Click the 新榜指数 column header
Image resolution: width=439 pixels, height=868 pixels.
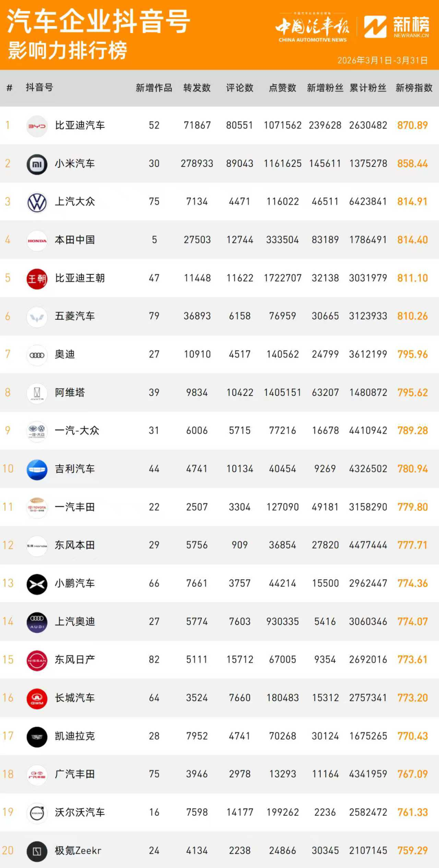click(414, 88)
